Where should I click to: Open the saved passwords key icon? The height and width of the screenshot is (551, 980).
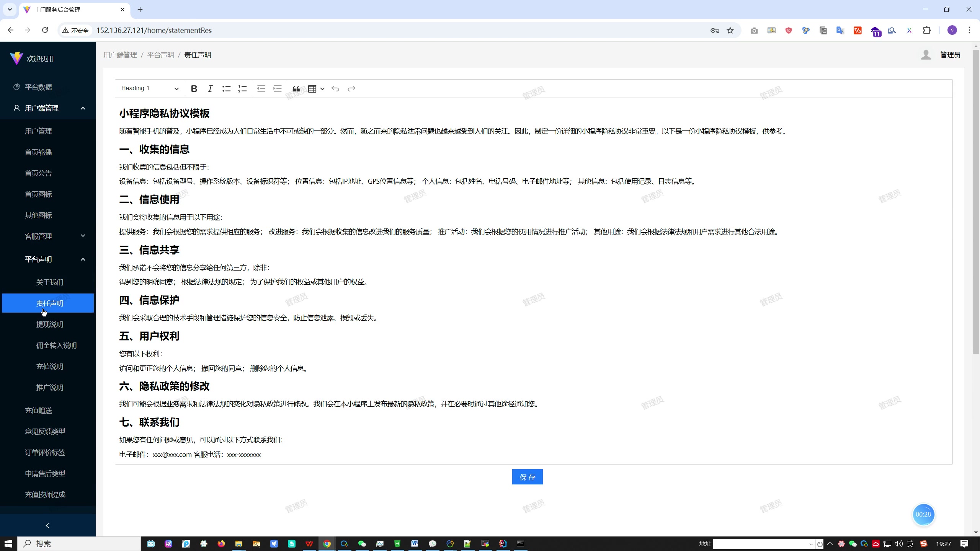point(715,30)
